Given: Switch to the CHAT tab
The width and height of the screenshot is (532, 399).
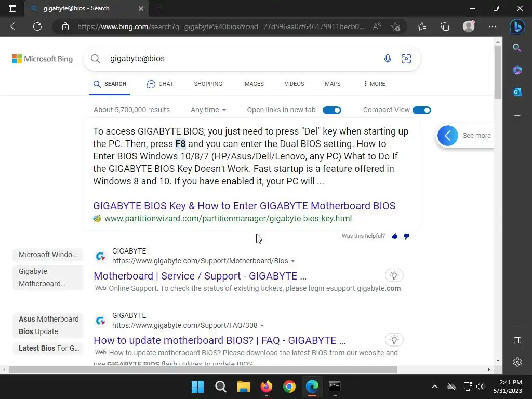Looking at the screenshot, I should coord(160,84).
